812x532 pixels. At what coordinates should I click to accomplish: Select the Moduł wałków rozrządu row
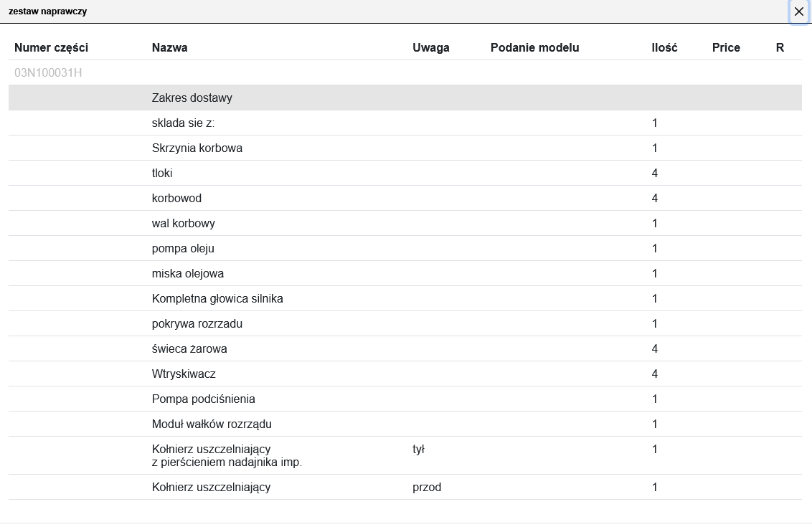tap(212, 424)
